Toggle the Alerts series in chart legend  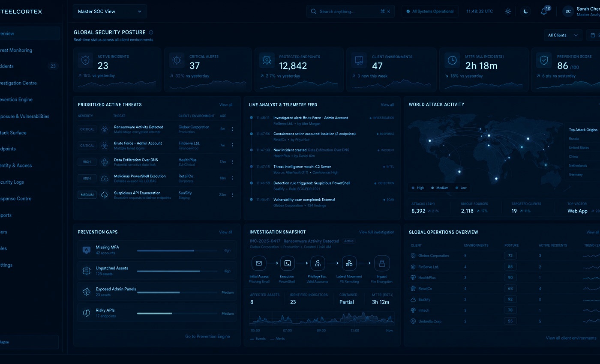coord(278,339)
